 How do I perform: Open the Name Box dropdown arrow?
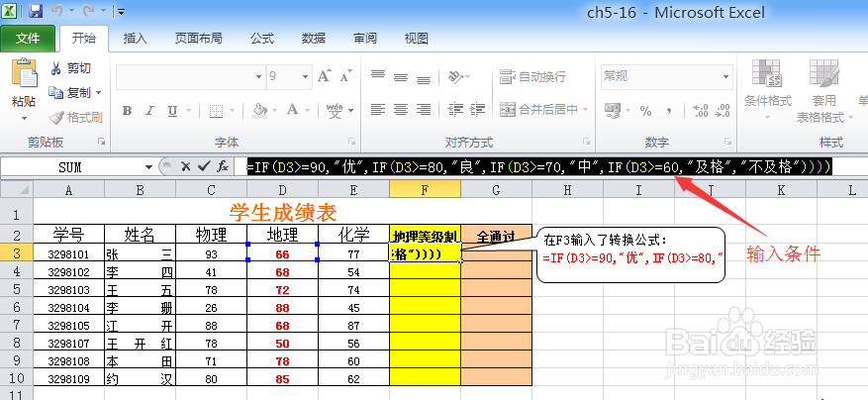pyautogui.click(x=148, y=166)
